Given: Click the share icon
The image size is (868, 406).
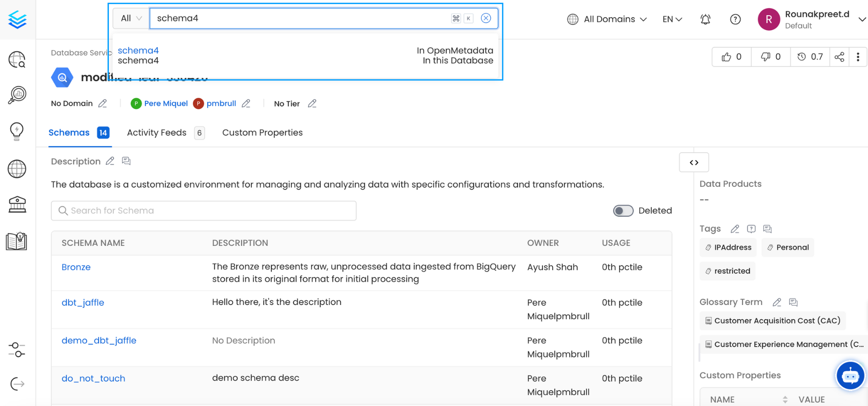Looking at the screenshot, I should click(x=839, y=57).
